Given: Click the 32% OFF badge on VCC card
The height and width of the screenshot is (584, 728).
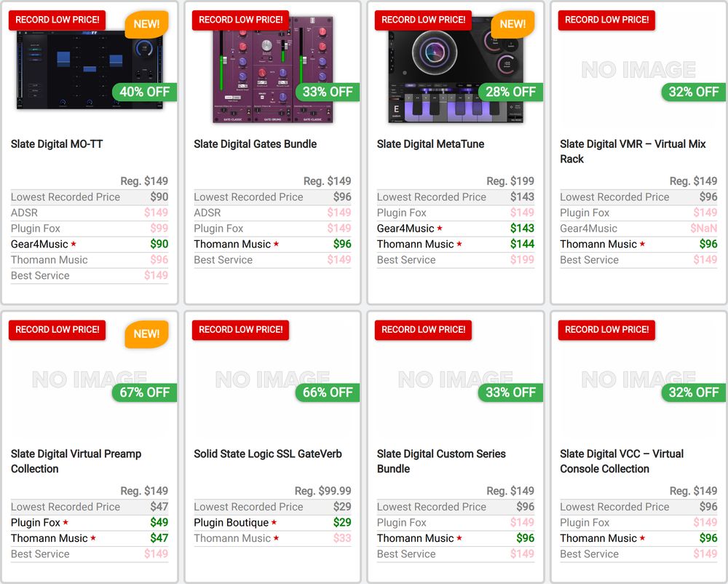Looking at the screenshot, I should click(693, 392).
